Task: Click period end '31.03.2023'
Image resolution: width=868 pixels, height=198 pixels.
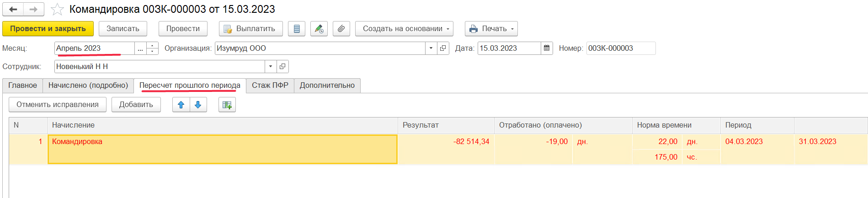Action: [x=818, y=142]
